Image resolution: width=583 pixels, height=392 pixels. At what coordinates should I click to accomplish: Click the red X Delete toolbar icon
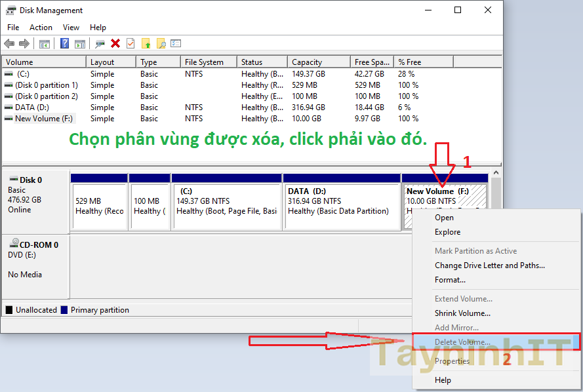[115, 44]
